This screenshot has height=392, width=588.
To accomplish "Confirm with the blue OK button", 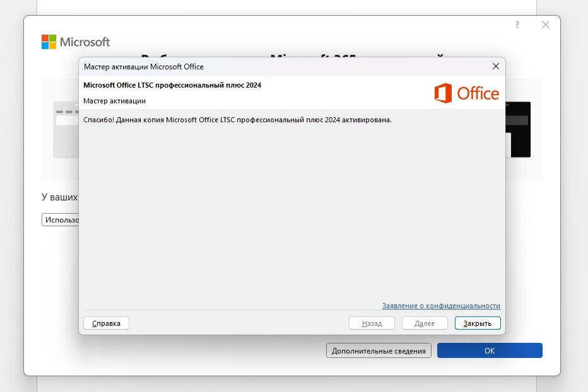I will (x=490, y=350).
